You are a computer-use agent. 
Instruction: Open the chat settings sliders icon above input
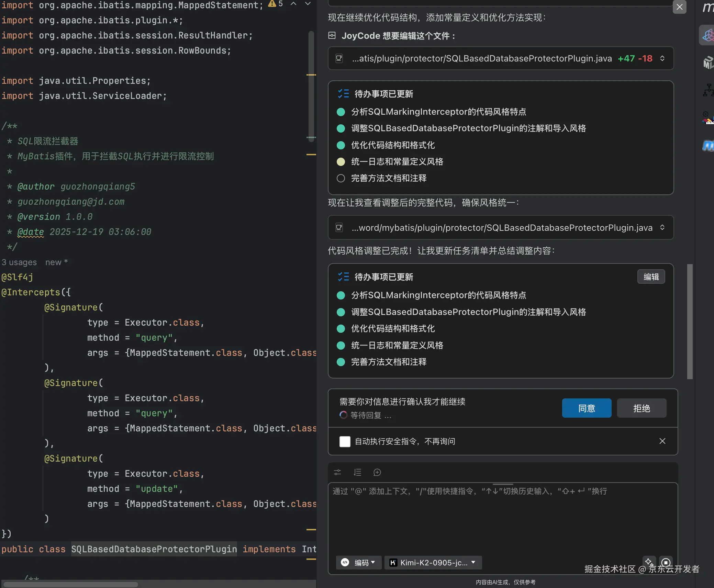(x=337, y=472)
